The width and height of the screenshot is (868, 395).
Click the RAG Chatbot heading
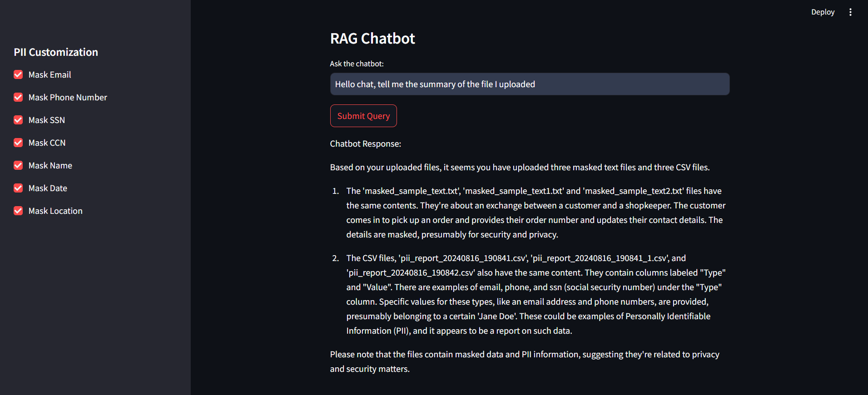pos(372,39)
